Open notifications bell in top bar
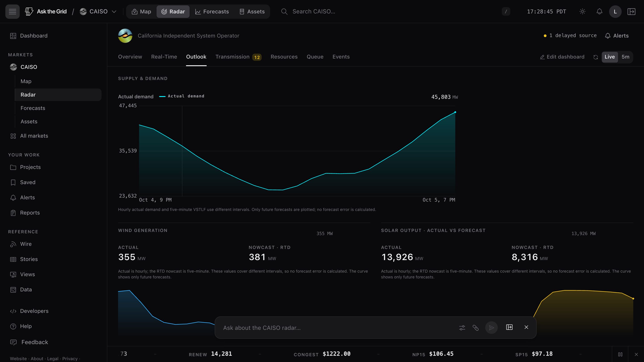644x362 pixels. (x=599, y=11)
